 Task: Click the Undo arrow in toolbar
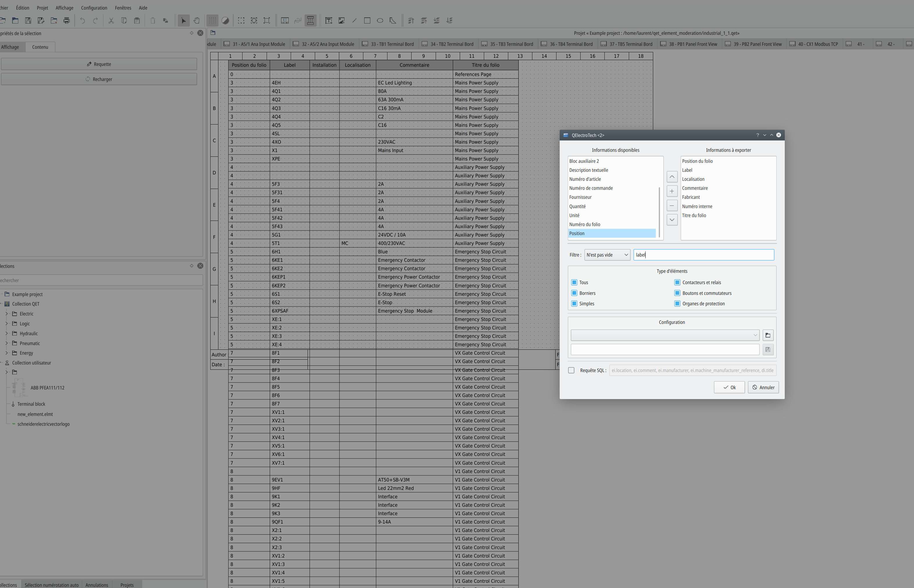tap(82, 21)
